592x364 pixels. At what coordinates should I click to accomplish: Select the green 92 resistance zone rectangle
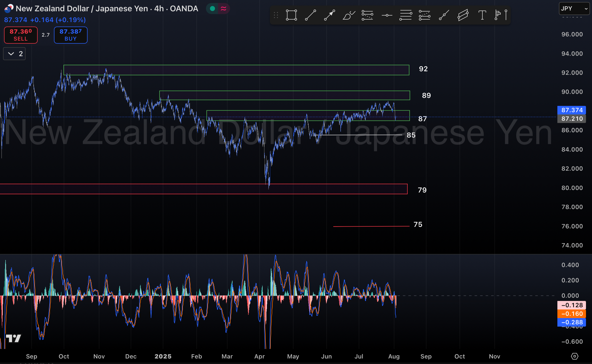pyautogui.click(x=236, y=70)
